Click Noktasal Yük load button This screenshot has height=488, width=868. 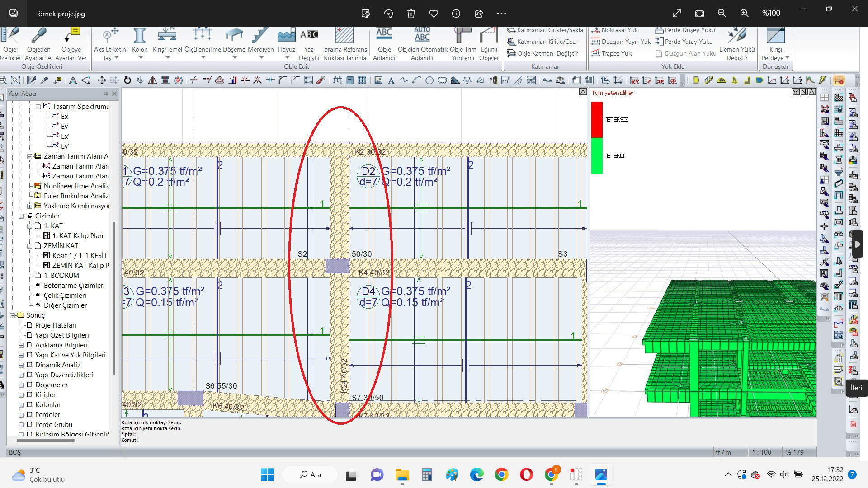pyautogui.click(x=615, y=30)
